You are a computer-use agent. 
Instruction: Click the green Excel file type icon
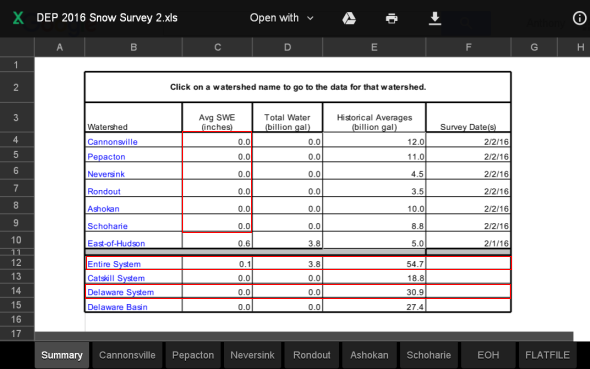point(18,18)
